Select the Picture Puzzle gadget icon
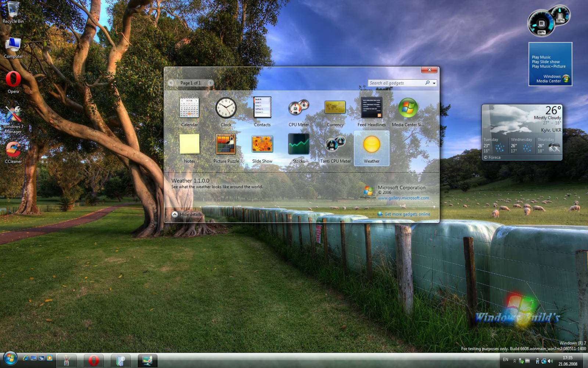 pyautogui.click(x=226, y=144)
